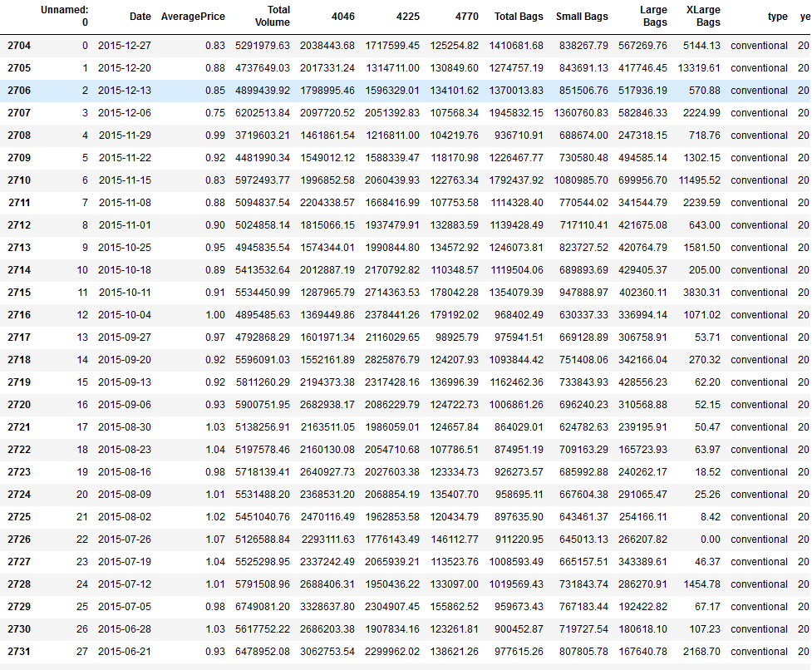Select row index 2725
The height and width of the screenshot is (670, 812).
click(x=19, y=517)
